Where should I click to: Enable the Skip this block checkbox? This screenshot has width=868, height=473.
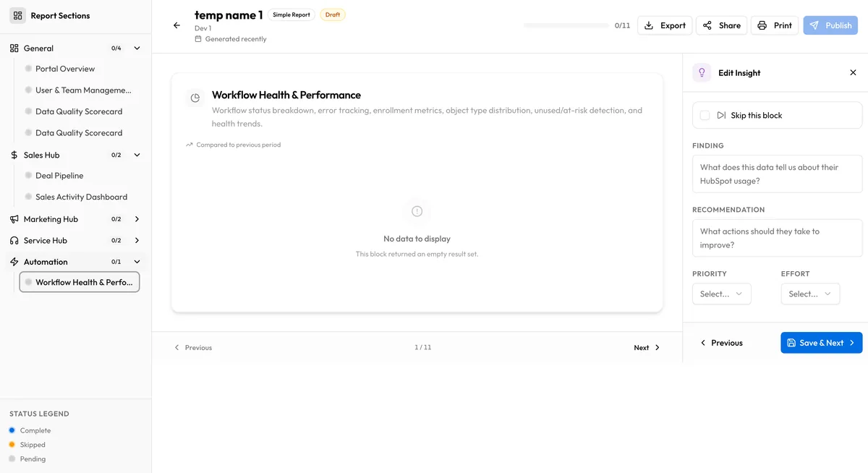click(704, 115)
